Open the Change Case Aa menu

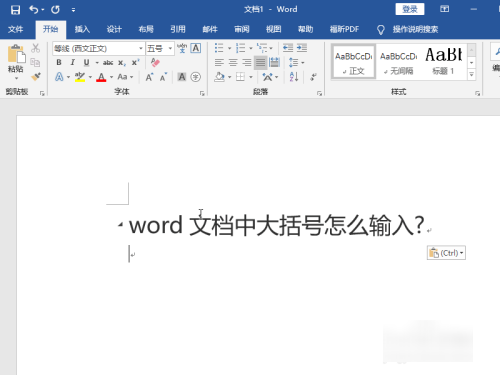pyautogui.click(x=125, y=77)
